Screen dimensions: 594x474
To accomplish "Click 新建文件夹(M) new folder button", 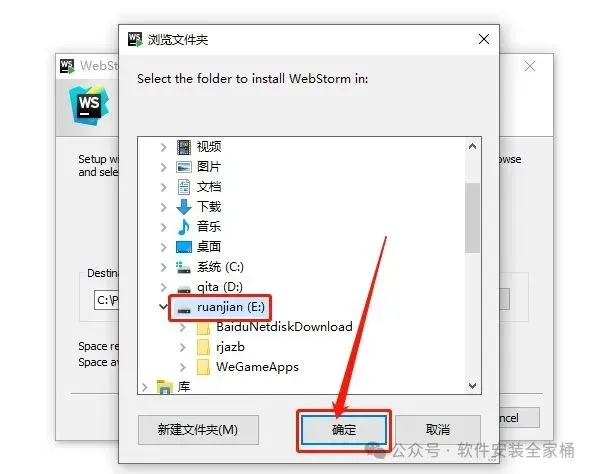I will coord(198,430).
